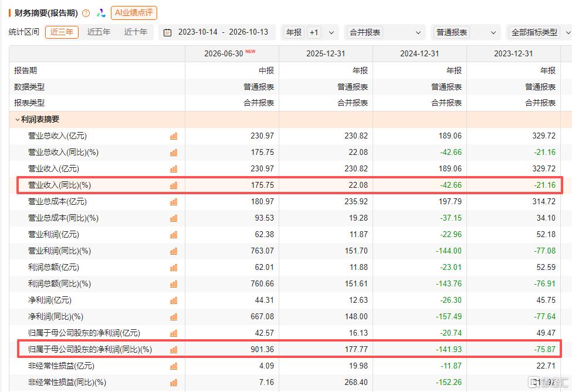
Task: Show chart for 利润总额(亿元) row
Action: point(174,268)
